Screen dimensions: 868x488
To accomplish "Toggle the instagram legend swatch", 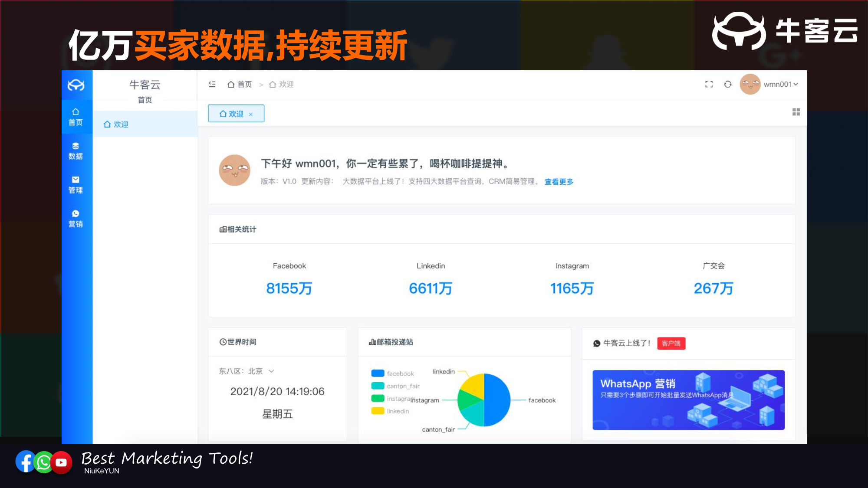I will tap(378, 399).
